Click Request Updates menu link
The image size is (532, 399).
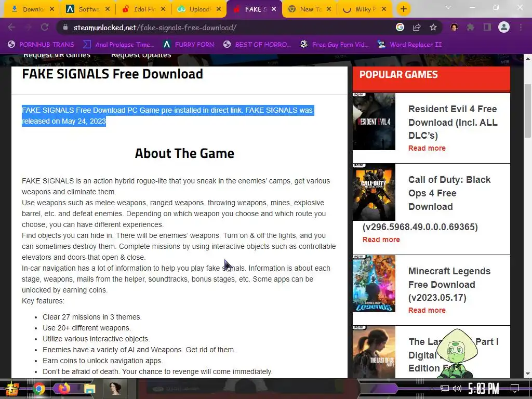click(141, 55)
